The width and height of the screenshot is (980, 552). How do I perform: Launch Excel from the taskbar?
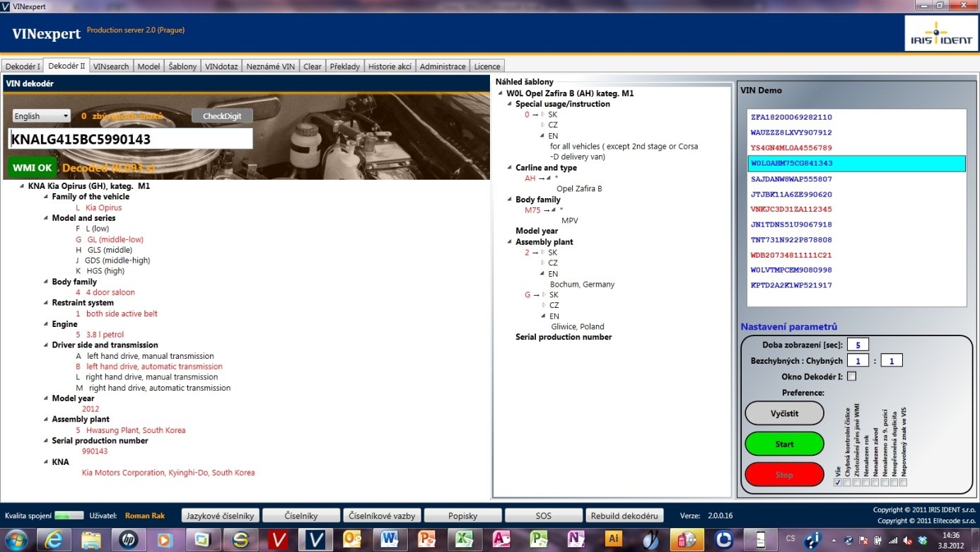pyautogui.click(x=463, y=540)
